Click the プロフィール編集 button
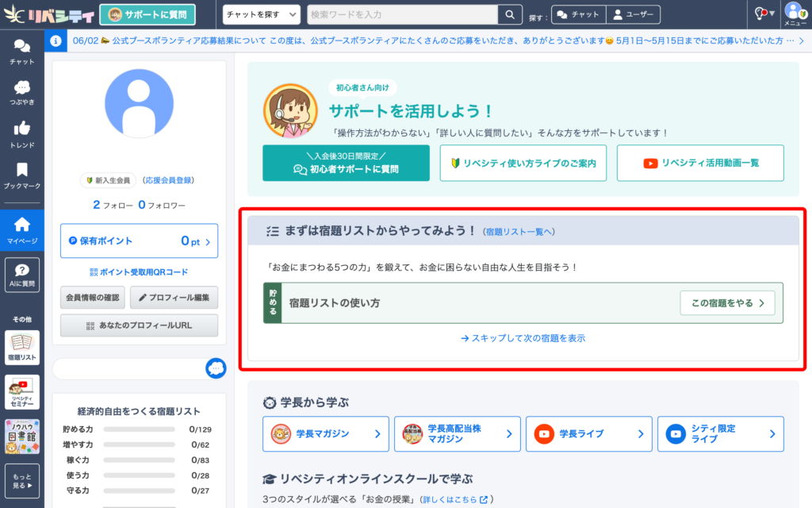812x508 pixels. [174, 298]
